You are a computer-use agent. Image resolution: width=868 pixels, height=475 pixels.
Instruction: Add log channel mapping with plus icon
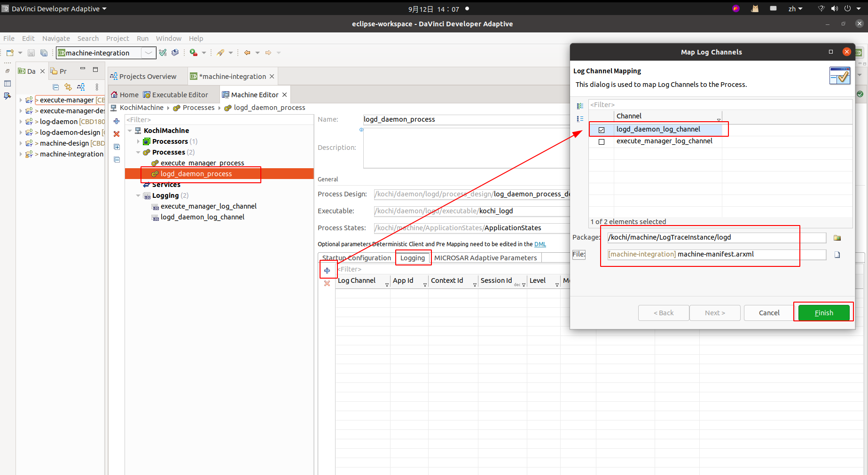(x=327, y=270)
